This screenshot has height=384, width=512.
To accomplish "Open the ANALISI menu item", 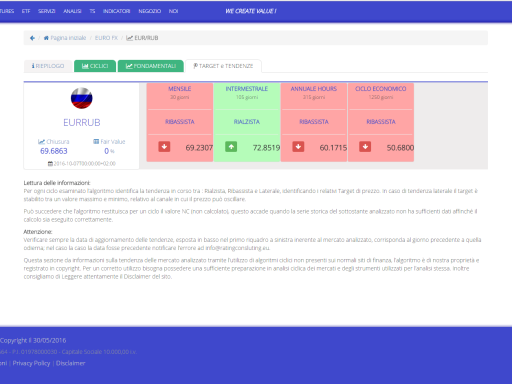I will coord(72,11).
